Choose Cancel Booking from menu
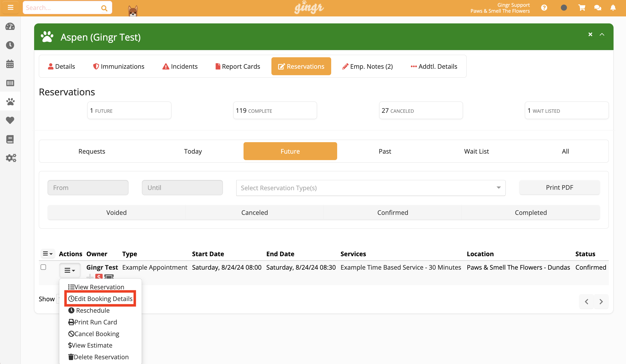 94,334
